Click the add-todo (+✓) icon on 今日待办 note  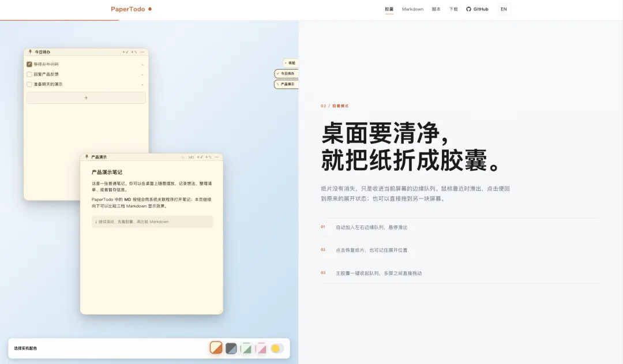(x=125, y=52)
